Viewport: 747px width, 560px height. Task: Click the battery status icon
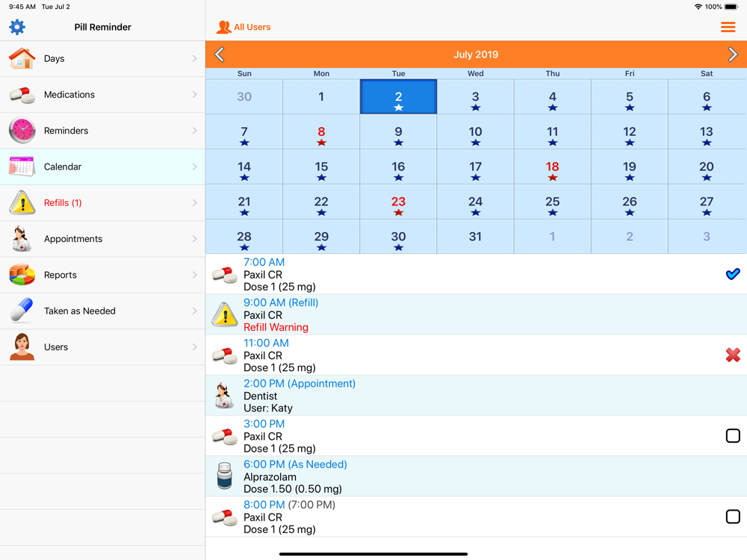pos(731,7)
